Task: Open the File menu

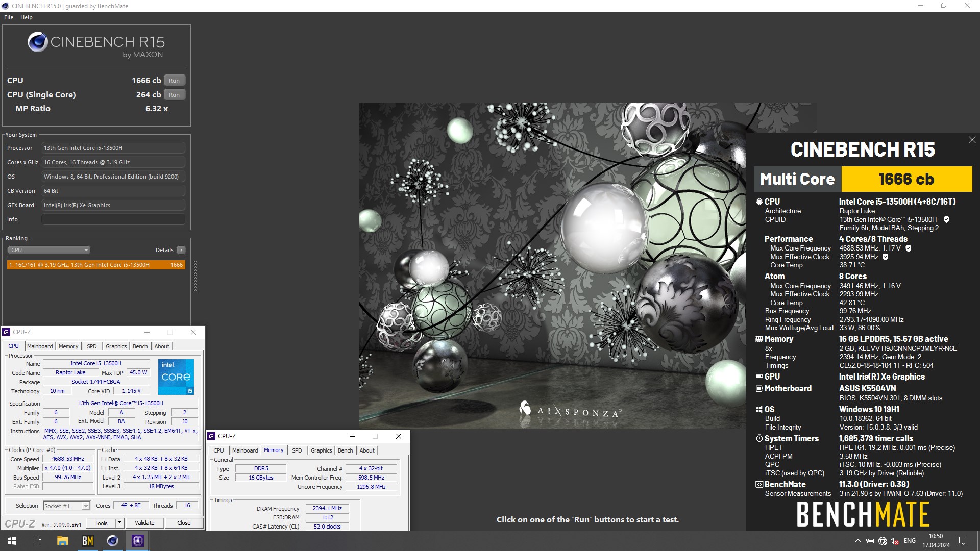Action: (x=9, y=17)
